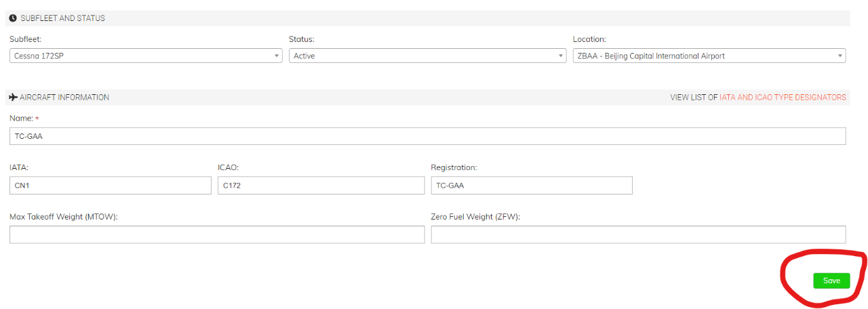Viewport: 868px width, 309px height.
Task: Click the 'VIEW LIST OF' text
Action: coord(694,98)
